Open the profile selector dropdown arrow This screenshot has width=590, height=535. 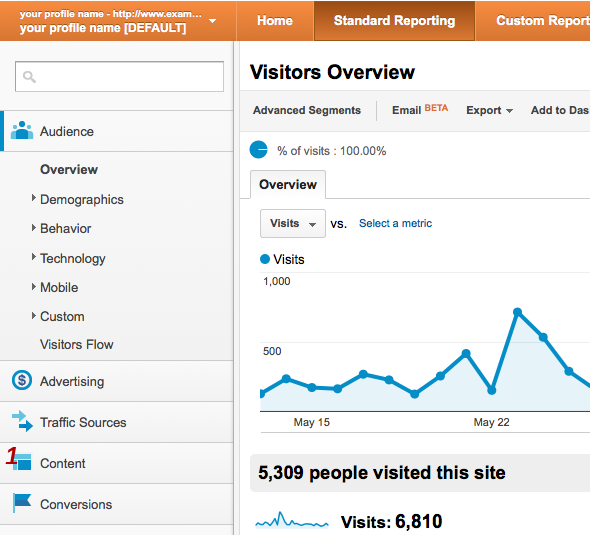click(x=212, y=21)
